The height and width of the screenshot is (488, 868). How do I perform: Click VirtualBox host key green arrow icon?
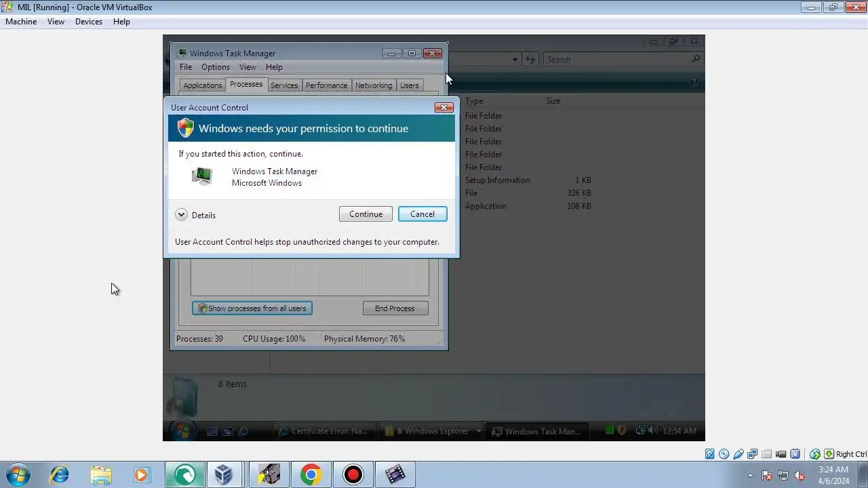(829, 454)
